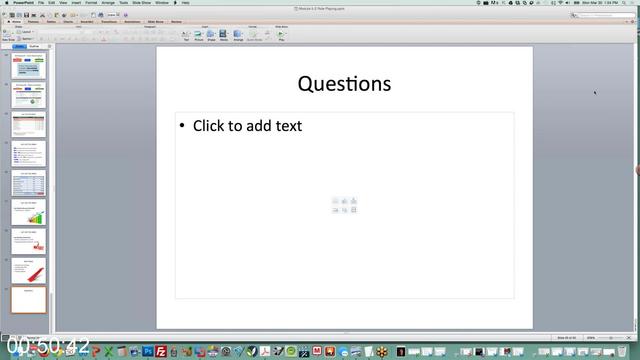Click the Questions slide title
This screenshot has height=360, width=640.
tap(344, 84)
